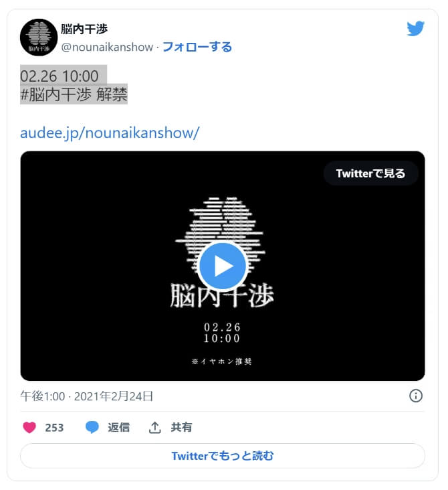Click the Twitterでもっと読む button
Screen dimensions: 448x490
(x=222, y=456)
